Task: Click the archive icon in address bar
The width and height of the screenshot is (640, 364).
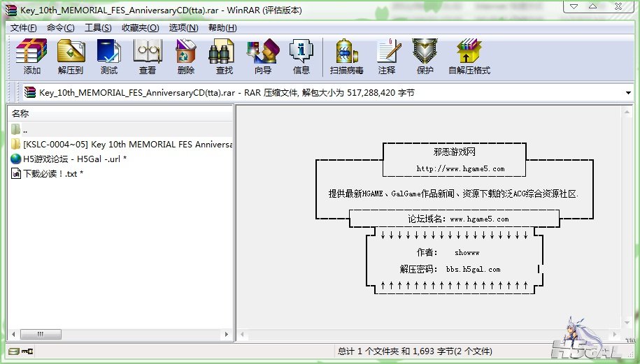Action: click(29, 92)
